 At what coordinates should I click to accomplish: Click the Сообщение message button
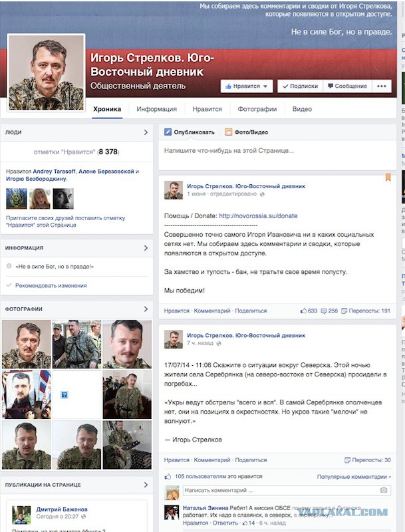click(x=348, y=86)
